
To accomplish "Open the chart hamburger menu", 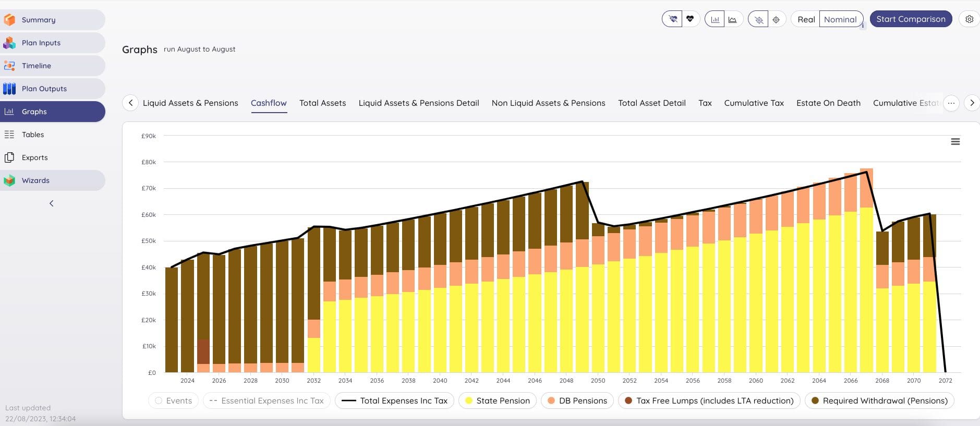I will click(x=955, y=142).
